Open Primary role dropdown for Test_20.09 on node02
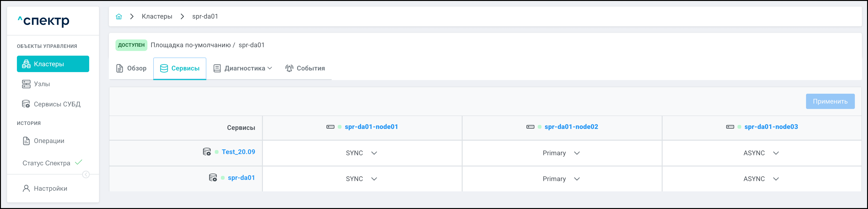 click(x=561, y=153)
